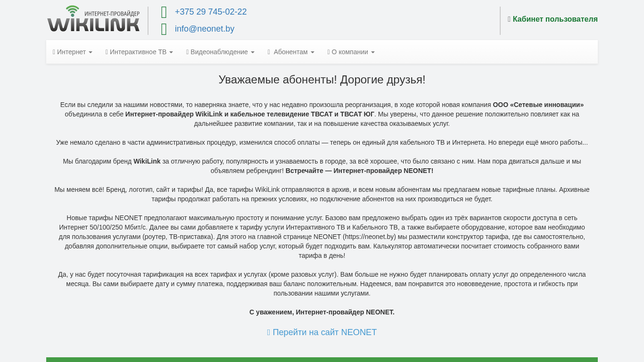
Task: Click the phone icon beside the number
Action: (164, 12)
